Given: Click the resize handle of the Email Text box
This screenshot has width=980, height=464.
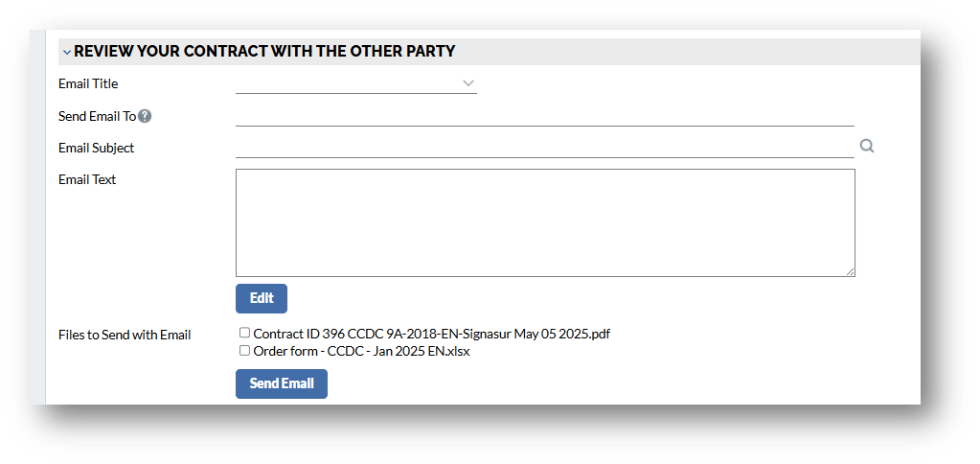Looking at the screenshot, I should coord(850,272).
